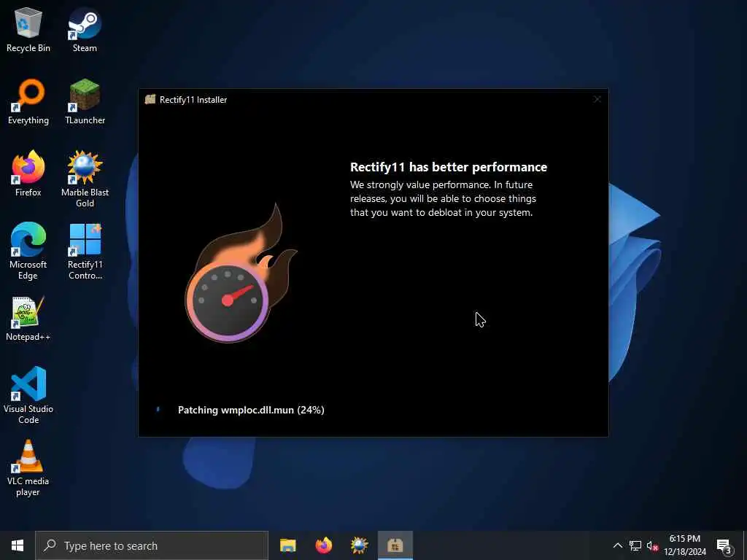Viewport: 747px width, 560px height.
Task: Select the VLC media player icon
Action: click(x=28, y=468)
